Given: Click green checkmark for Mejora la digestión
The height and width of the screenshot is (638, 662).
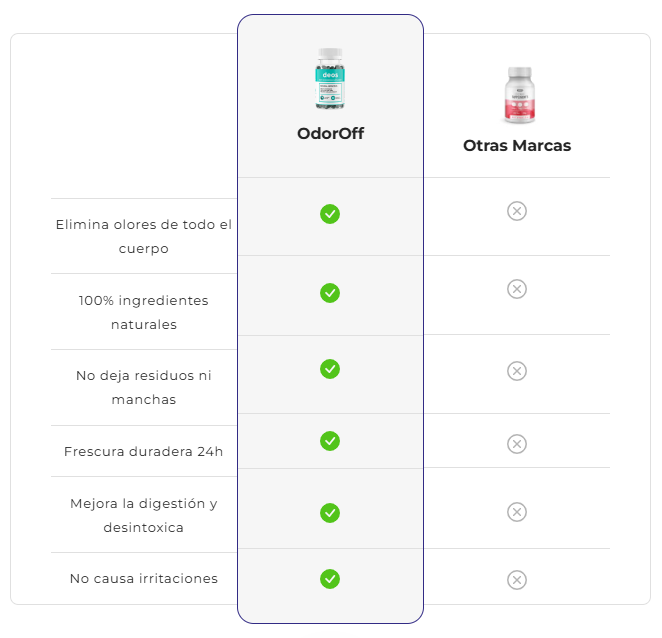Looking at the screenshot, I should [x=330, y=513].
